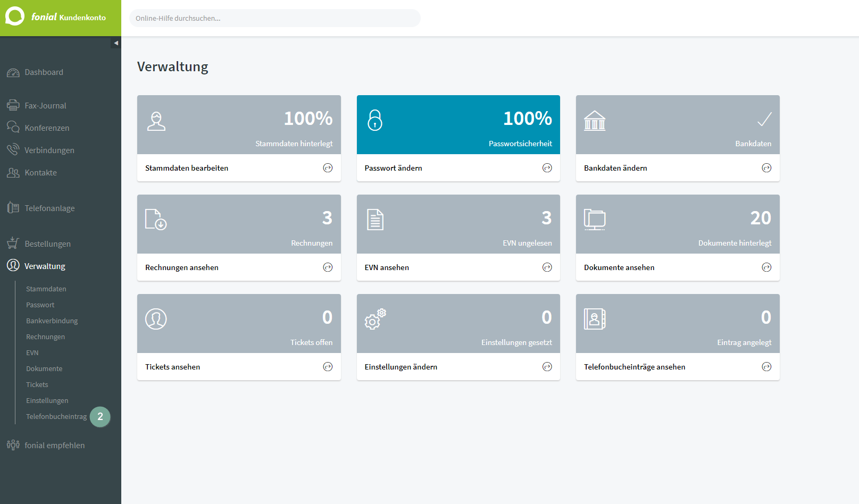Screen dimensions: 859x504
Task: Select Telefonbucheintrag in the sidebar submenu
Action: [56, 416]
